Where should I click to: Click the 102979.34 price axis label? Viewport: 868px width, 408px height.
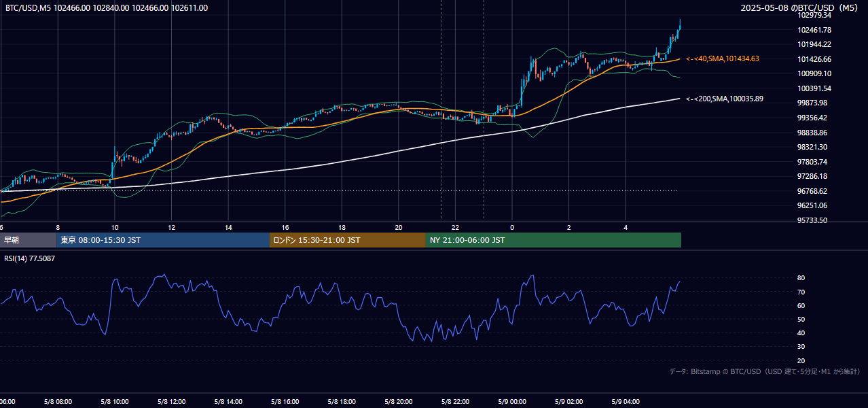(x=814, y=15)
